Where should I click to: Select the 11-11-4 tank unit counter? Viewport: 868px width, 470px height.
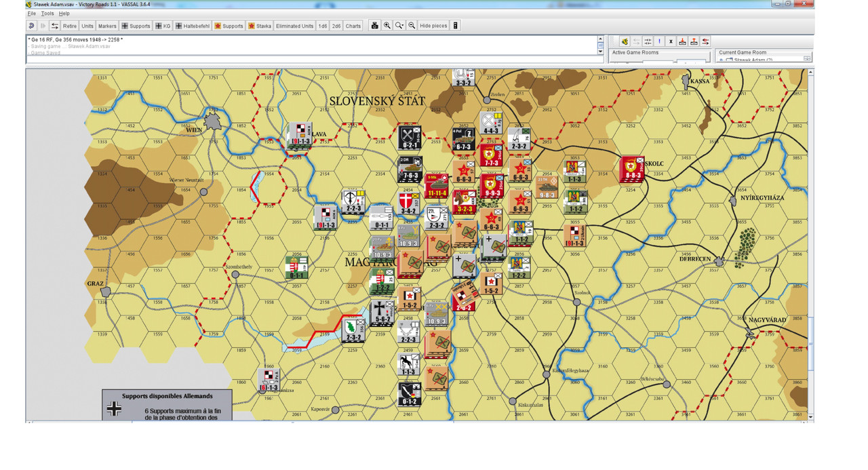pos(437,185)
